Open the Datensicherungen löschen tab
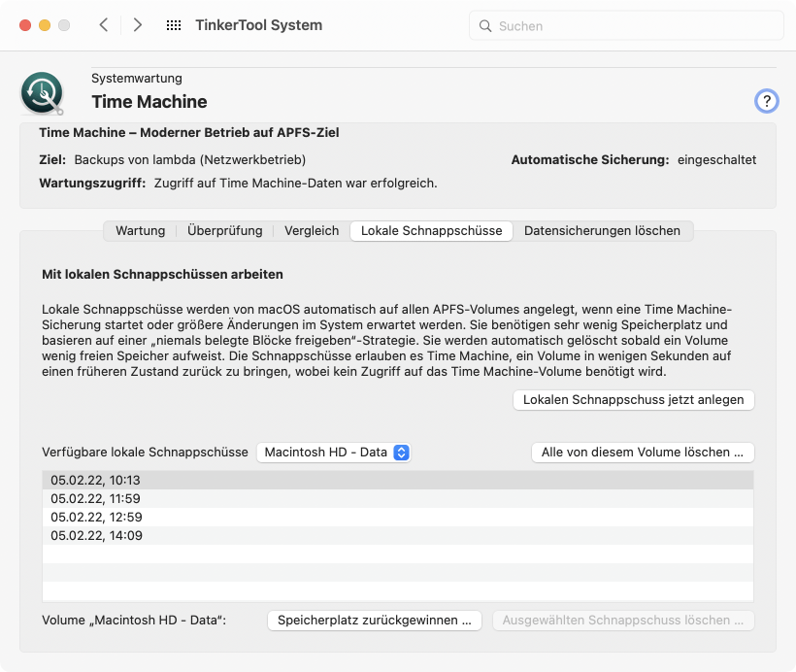 [602, 230]
